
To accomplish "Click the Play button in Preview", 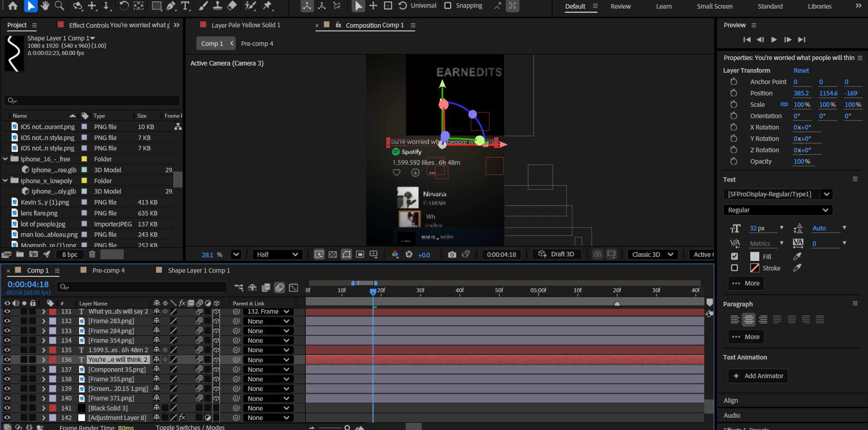I will coord(774,40).
